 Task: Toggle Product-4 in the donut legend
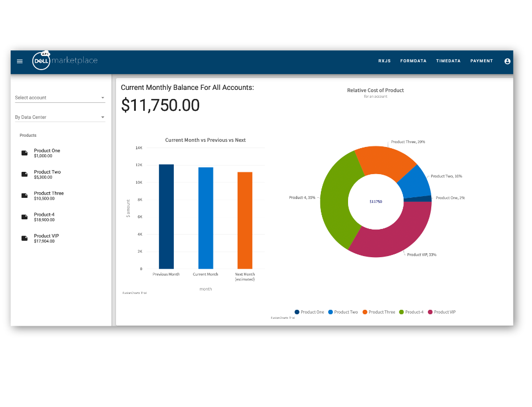(x=411, y=312)
